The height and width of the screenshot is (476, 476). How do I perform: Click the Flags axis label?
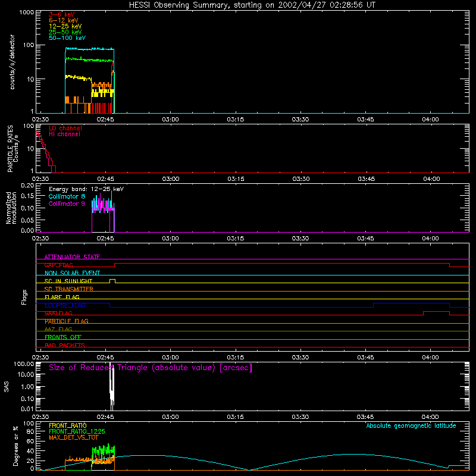click(x=24, y=297)
